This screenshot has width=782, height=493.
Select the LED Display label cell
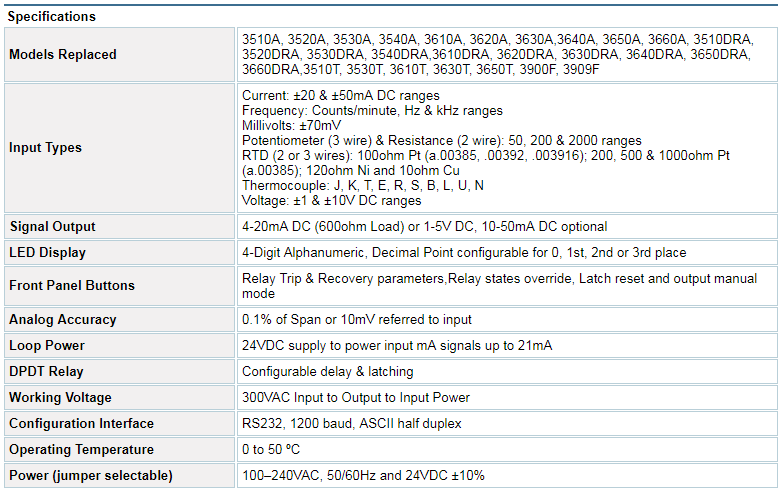click(x=119, y=252)
